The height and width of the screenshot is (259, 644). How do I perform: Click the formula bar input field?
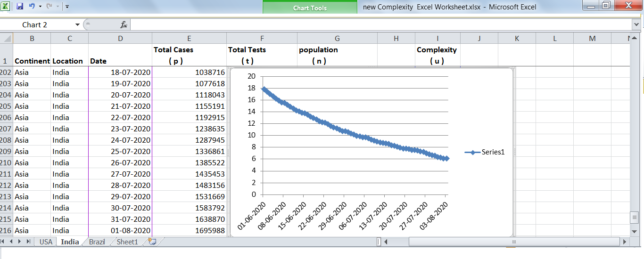pos(377,24)
